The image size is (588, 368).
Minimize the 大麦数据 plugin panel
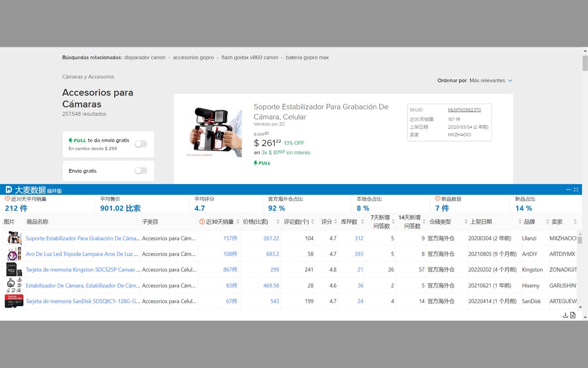(x=569, y=190)
